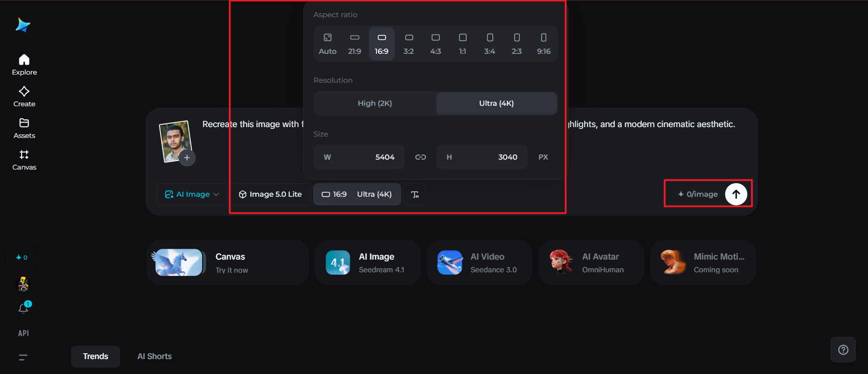
Task: Open the user profile avatar
Action: coord(23,284)
